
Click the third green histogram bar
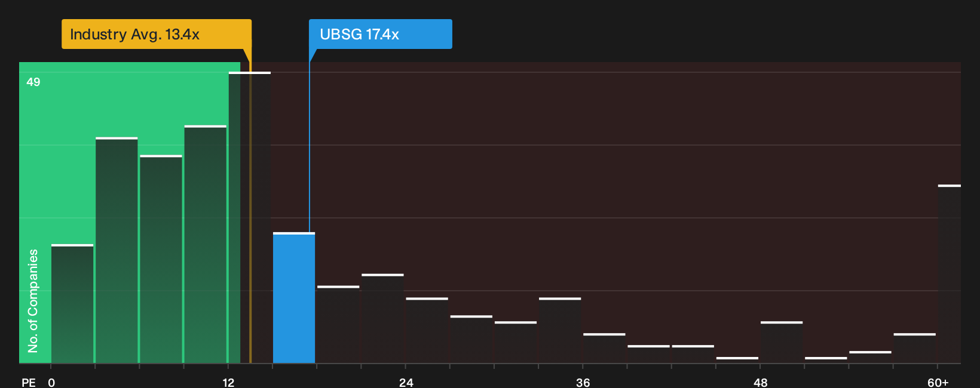tap(161, 259)
